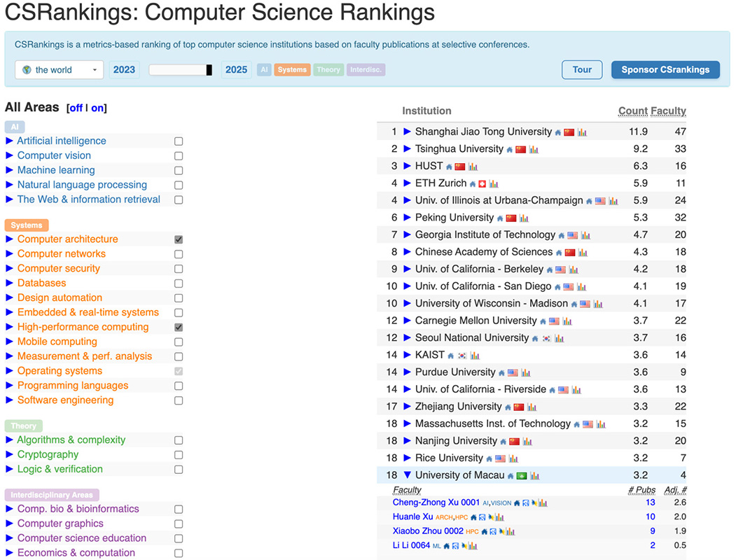Select the Theory area tag in the header
Viewport: 736px width, 560px height.
[328, 70]
